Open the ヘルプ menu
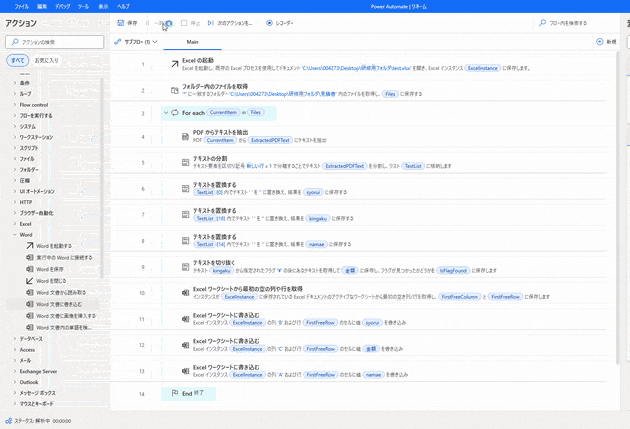The image size is (630, 429). pyautogui.click(x=123, y=6)
